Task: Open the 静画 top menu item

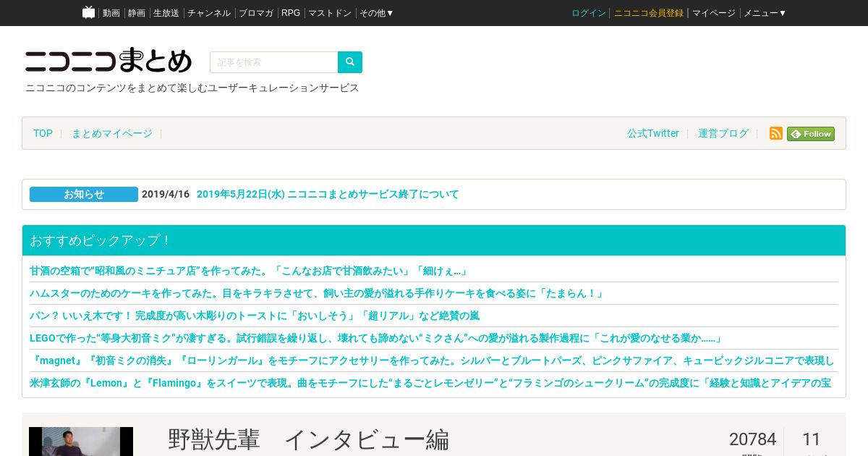Action: click(137, 13)
